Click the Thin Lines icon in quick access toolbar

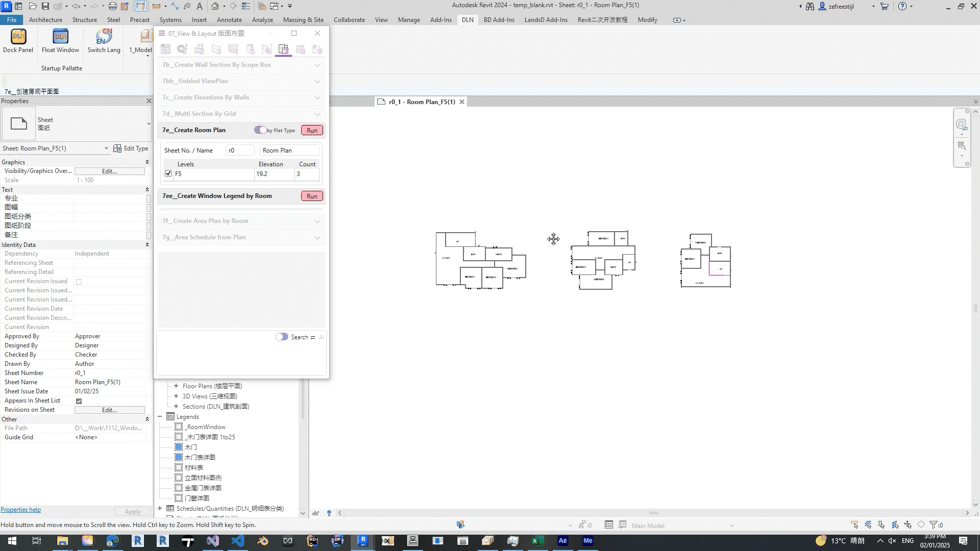click(x=246, y=6)
